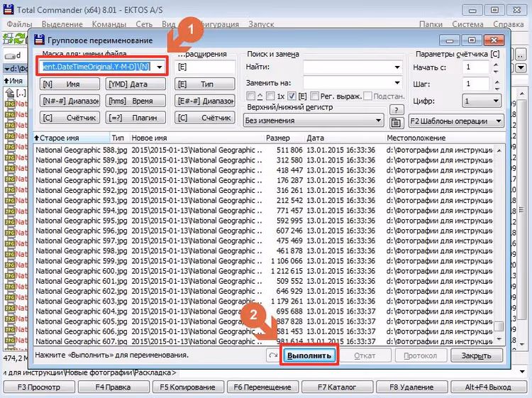Click F5 Копирование function button
The width and height of the screenshot is (532, 398).
pyautogui.click(x=188, y=387)
